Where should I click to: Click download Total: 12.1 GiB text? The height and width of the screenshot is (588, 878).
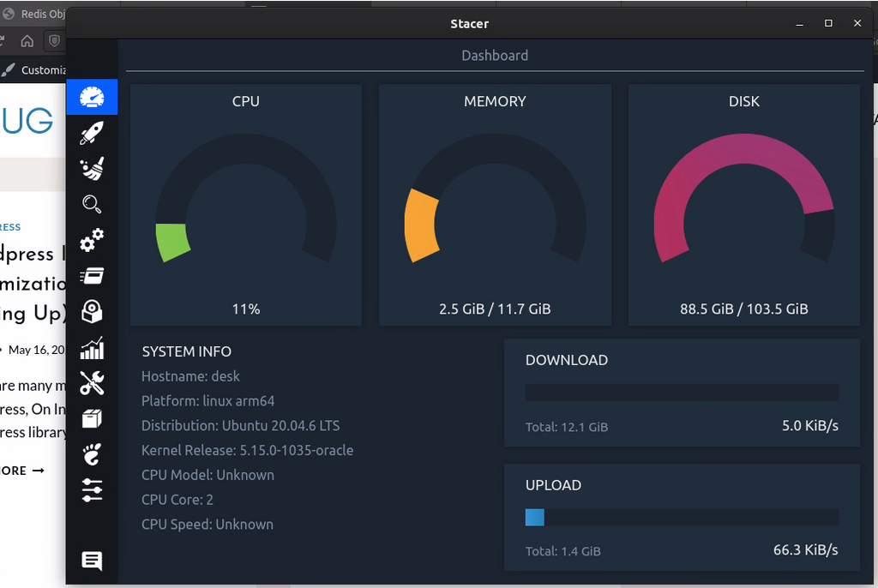(x=567, y=427)
